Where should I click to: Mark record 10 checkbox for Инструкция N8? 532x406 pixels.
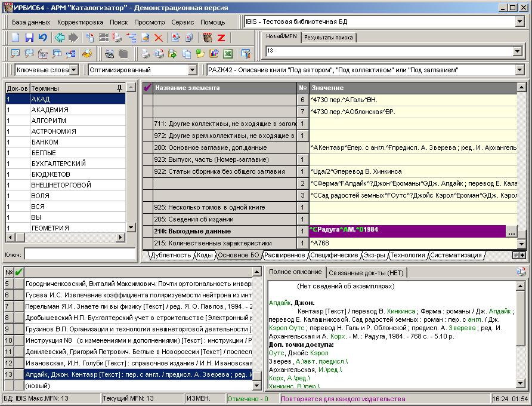pyautogui.click(x=19, y=340)
